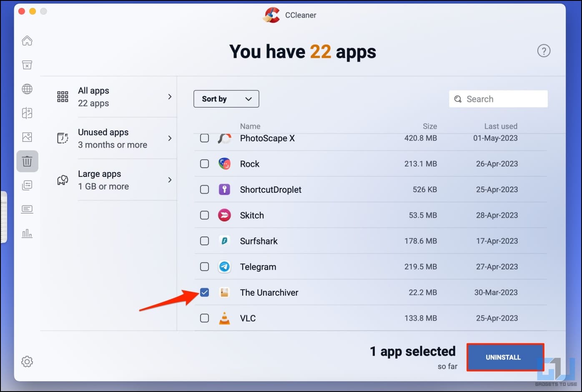Open the monitor lines icon in sidebar
582x392 pixels.
tap(27, 209)
